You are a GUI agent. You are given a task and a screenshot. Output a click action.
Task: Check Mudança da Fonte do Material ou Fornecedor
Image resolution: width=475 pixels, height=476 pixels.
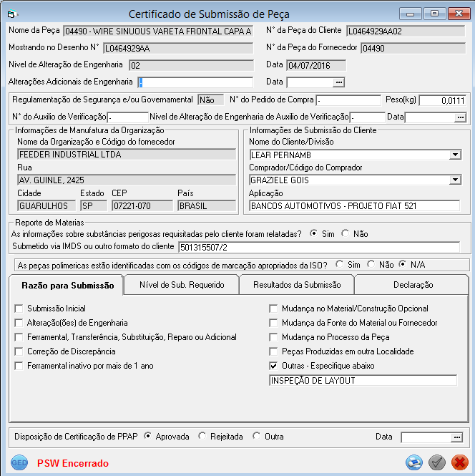273,323
